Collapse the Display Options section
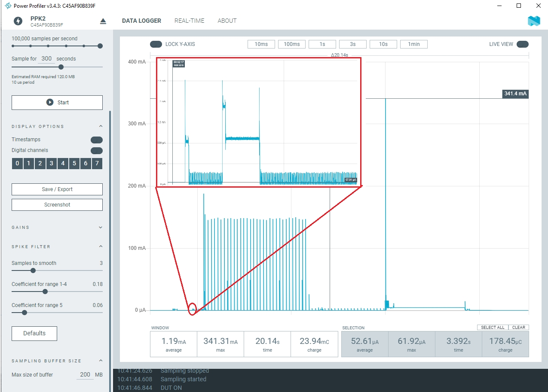Image resolution: width=548 pixels, height=392 pixels. tap(101, 126)
